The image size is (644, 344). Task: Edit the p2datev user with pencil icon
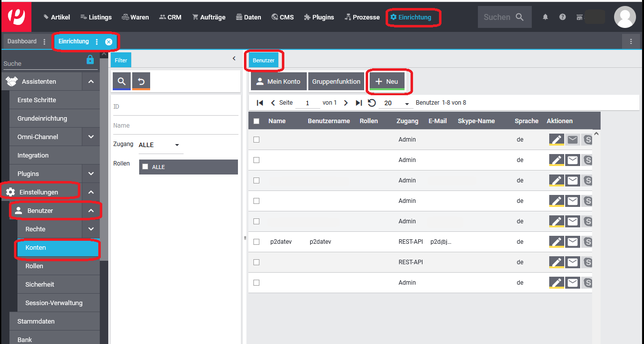(557, 242)
